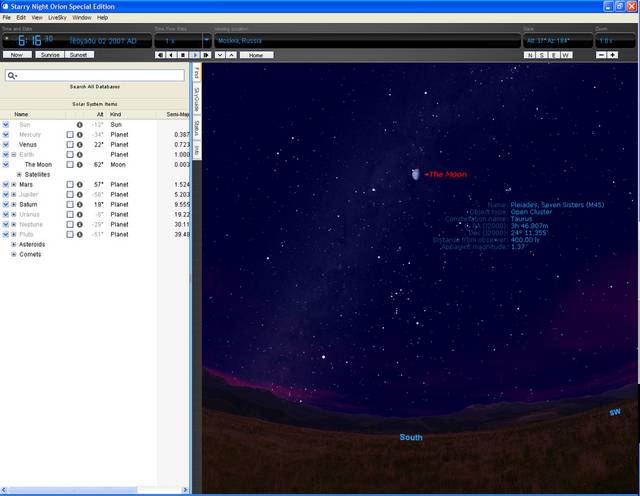Open the info icon in the Uranus row
This screenshot has width=640, height=496.
click(x=80, y=215)
